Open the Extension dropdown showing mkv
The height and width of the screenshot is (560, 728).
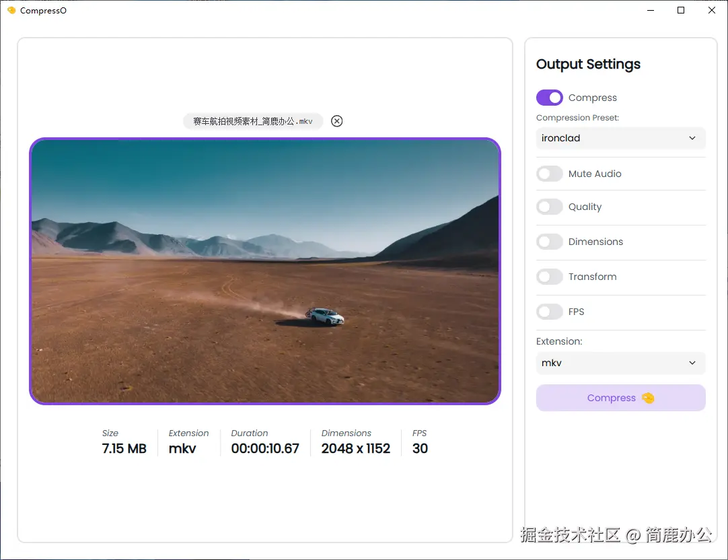coord(620,363)
